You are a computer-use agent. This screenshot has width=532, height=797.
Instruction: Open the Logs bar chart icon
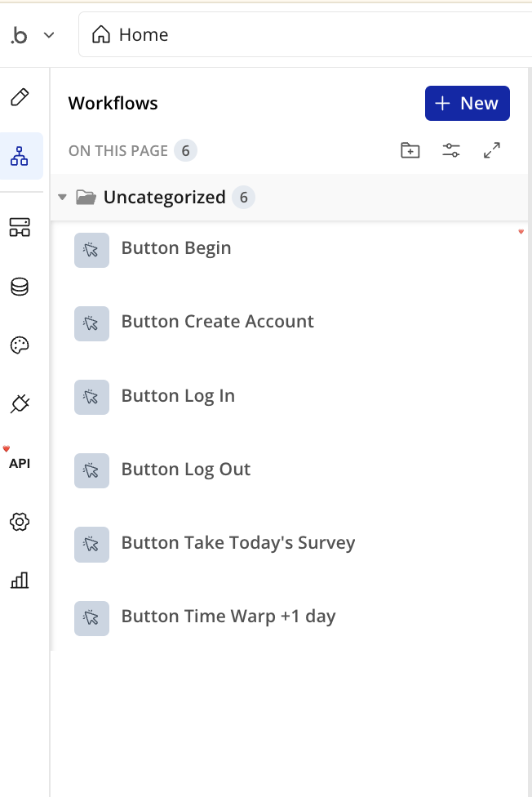click(20, 580)
